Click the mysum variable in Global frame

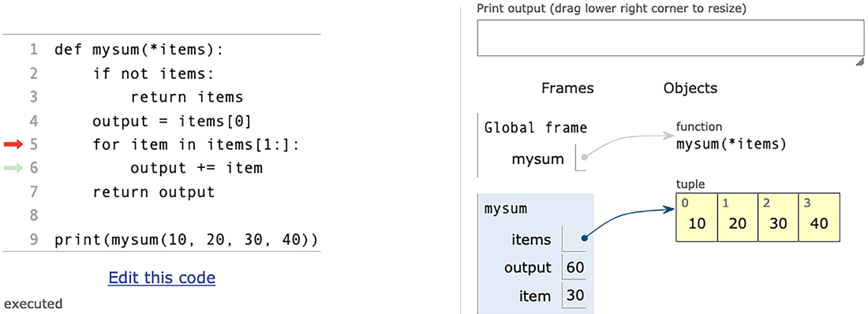pos(538,159)
